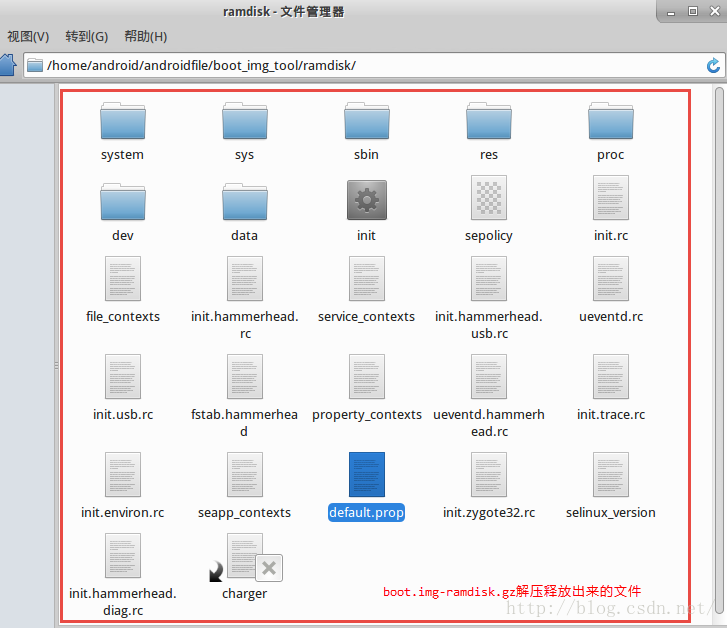
Task: Reload the folder with the refresh icon
Action: point(713,65)
